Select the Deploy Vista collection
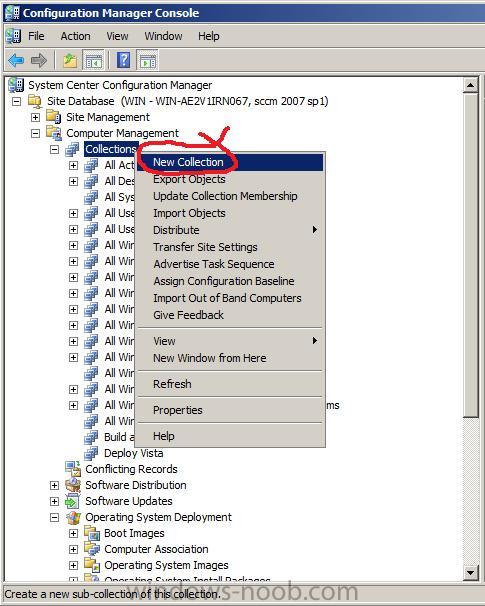Image resolution: width=485 pixels, height=606 pixels. pos(133,453)
